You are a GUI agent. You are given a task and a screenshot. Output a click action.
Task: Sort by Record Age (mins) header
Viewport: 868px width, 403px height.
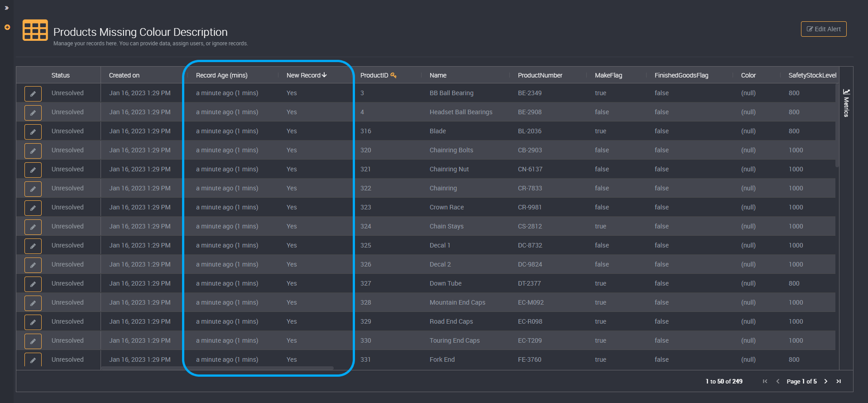(222, 75)
